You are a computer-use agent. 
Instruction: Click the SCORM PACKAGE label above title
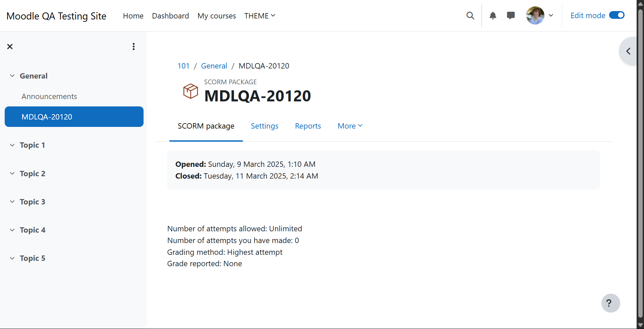pos(230,82)
